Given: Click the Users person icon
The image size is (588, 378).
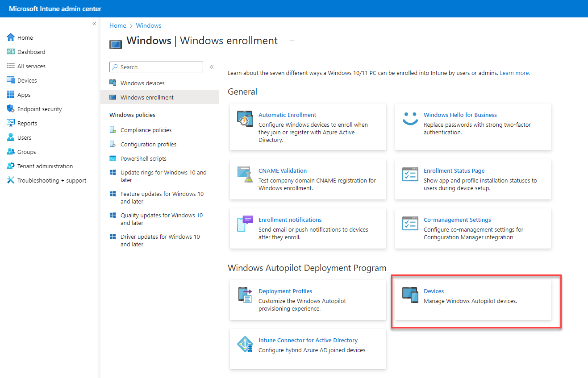Looking at the screenshot, I should (x=11, y=137).
